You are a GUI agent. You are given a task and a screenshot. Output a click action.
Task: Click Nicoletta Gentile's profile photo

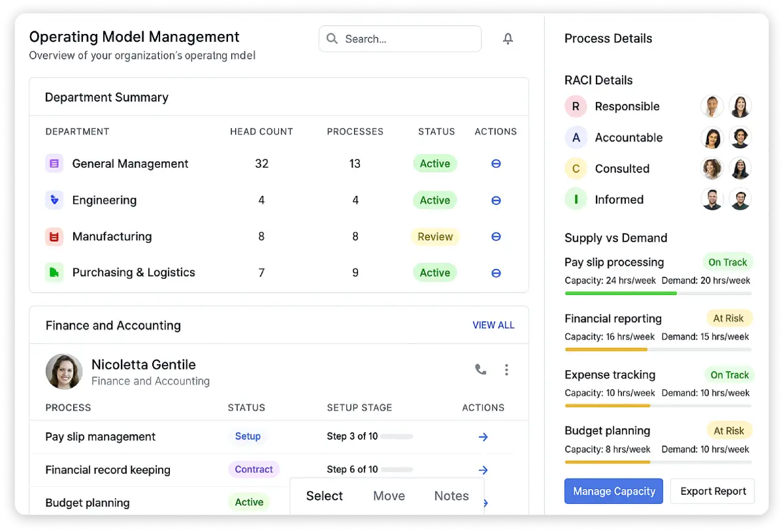point(64,372)
